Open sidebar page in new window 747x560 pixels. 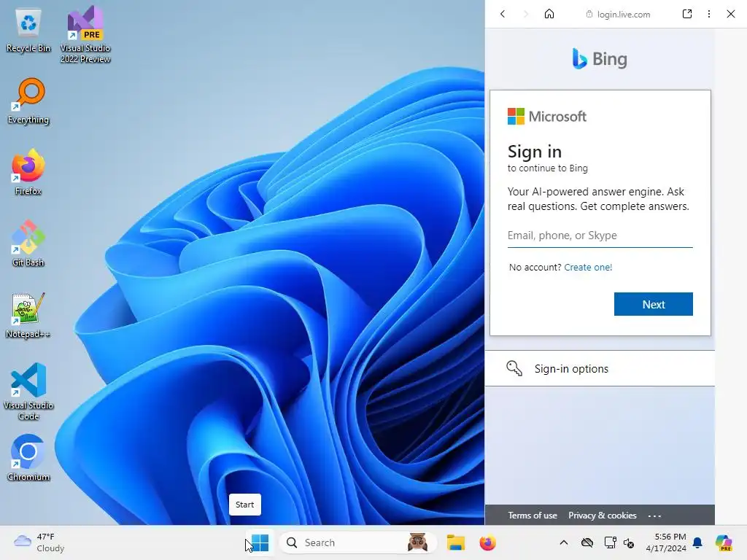pos(687,14)
